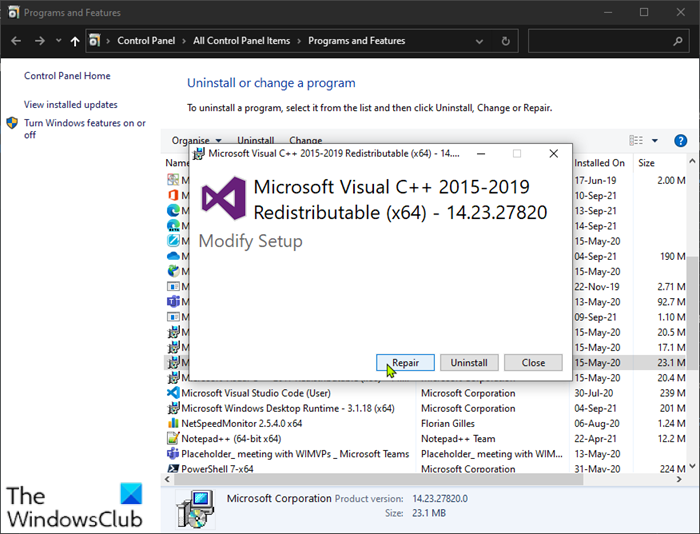Click the change view icon

[x=636, y=141]
